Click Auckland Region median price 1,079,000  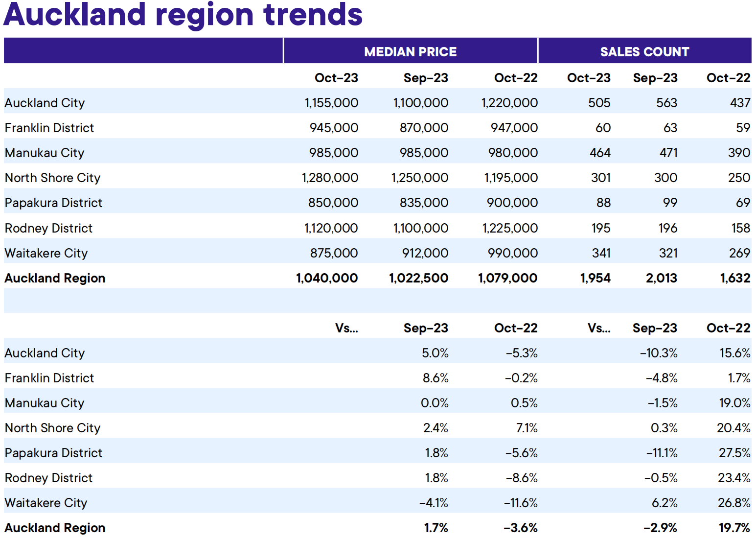point(507,278)
